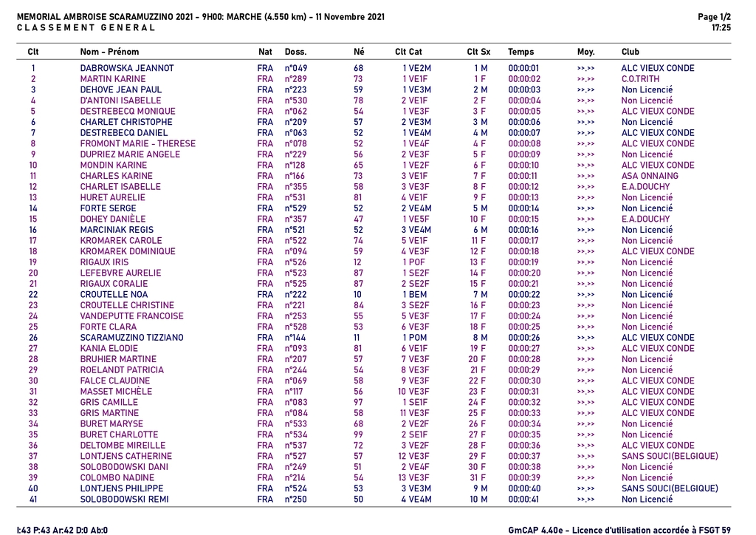Click the 'CLASSEMENT GENERAL' heading
The width and height of the screenshot is (756, 535).
pyautogui.click(x=86, y=28)
